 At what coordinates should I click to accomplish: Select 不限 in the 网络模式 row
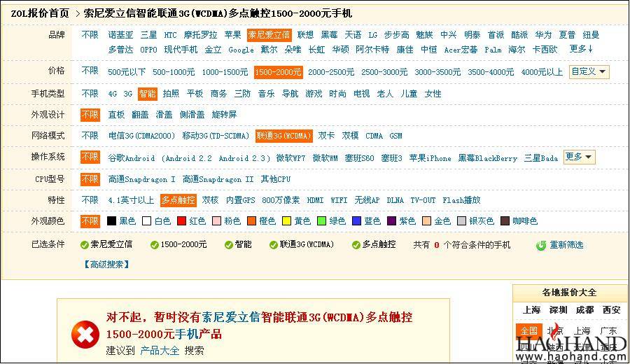coord(90,135)
